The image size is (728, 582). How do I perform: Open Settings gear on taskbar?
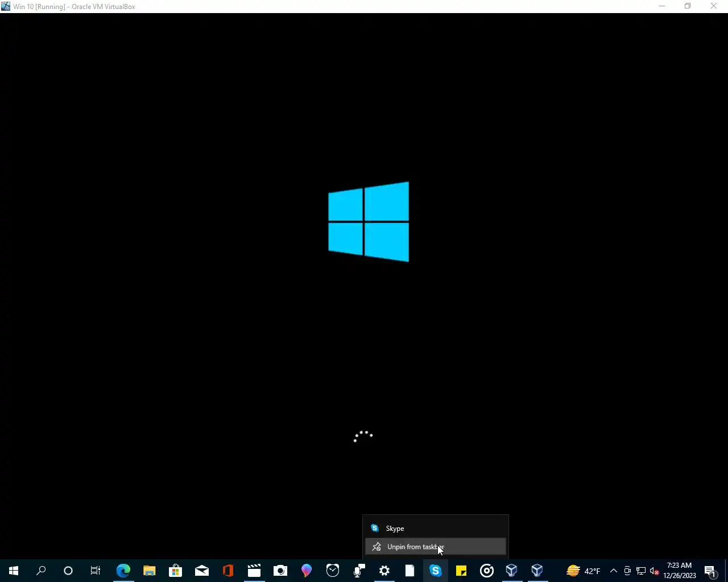coord(384,571)
